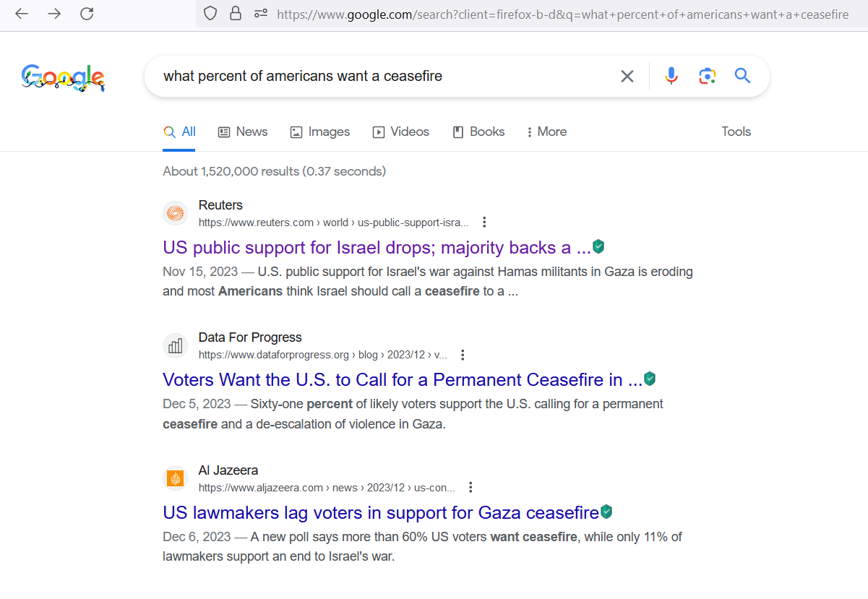Click the padlock site security icon

click(235, 14)
